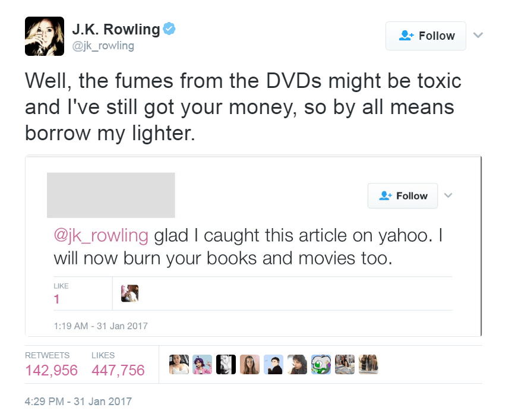This screenshot has height=420, width=515.
Task: Click the last avatar in likers row
Action: [x=368, y=365]
